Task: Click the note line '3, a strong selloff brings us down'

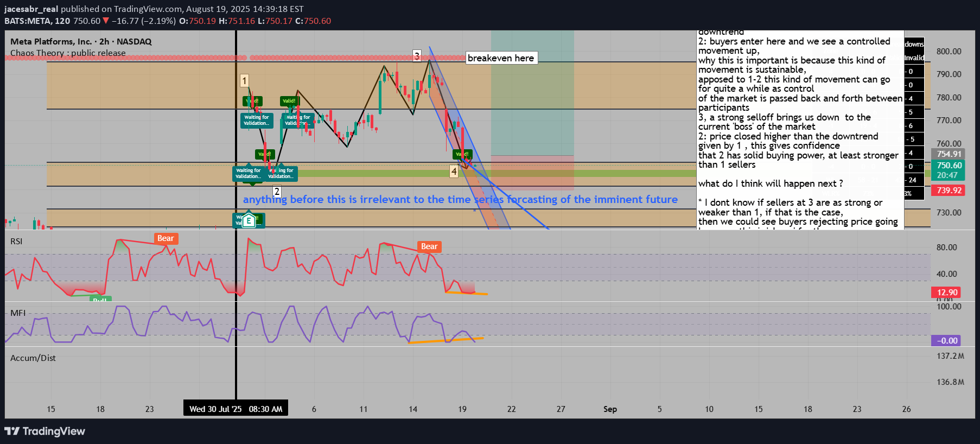Action: tap(785, 117)
